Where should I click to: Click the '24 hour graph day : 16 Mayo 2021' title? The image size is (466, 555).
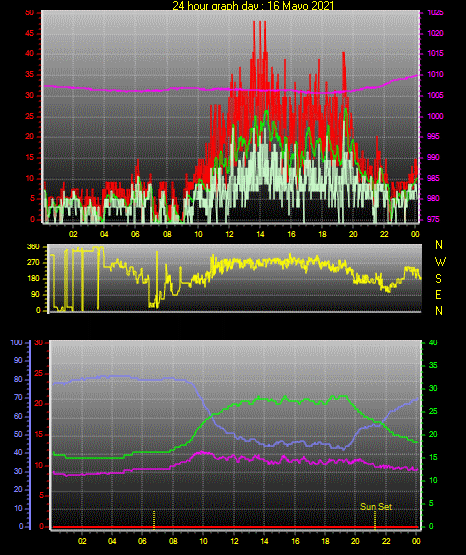pos(253,5)
